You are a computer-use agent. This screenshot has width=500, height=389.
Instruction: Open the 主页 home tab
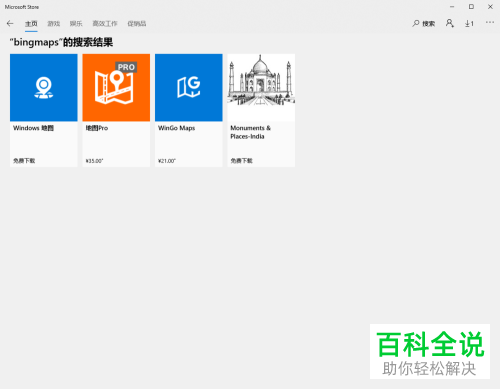click(x=31, y=24)
